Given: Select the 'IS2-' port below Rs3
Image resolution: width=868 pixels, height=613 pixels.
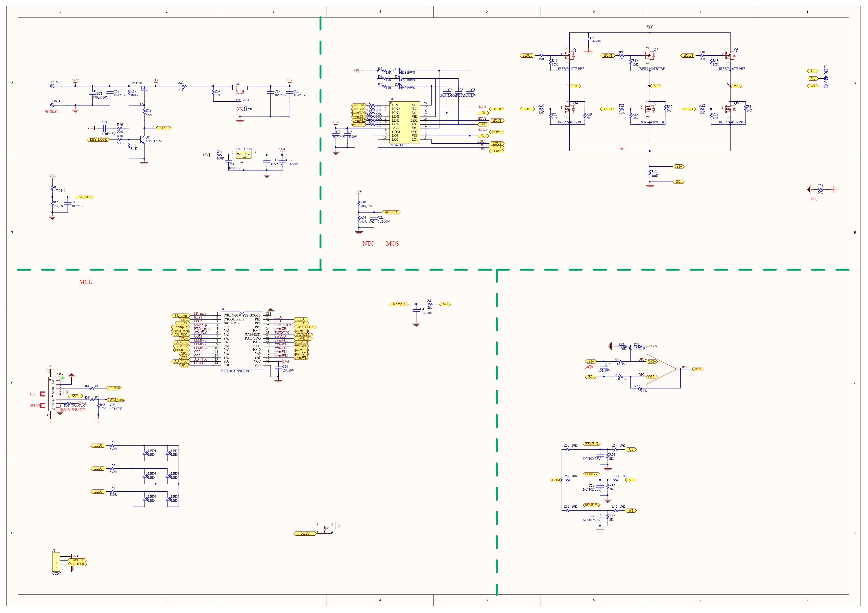Looking at the screenshot, I should click(679, 182).
